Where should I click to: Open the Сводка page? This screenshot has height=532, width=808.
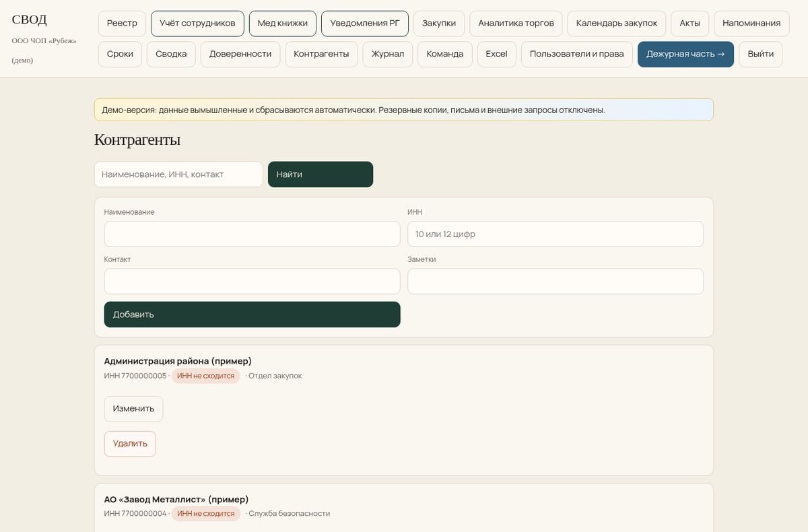tap(171, 55)
